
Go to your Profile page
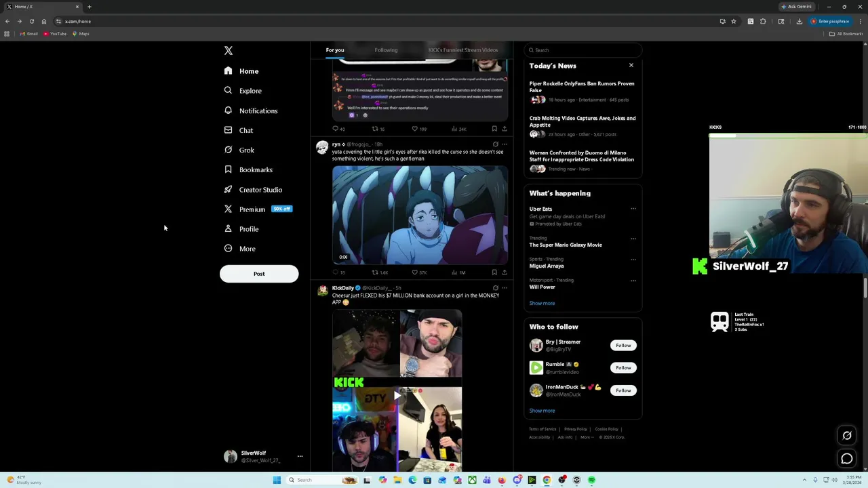pos(241,229)
